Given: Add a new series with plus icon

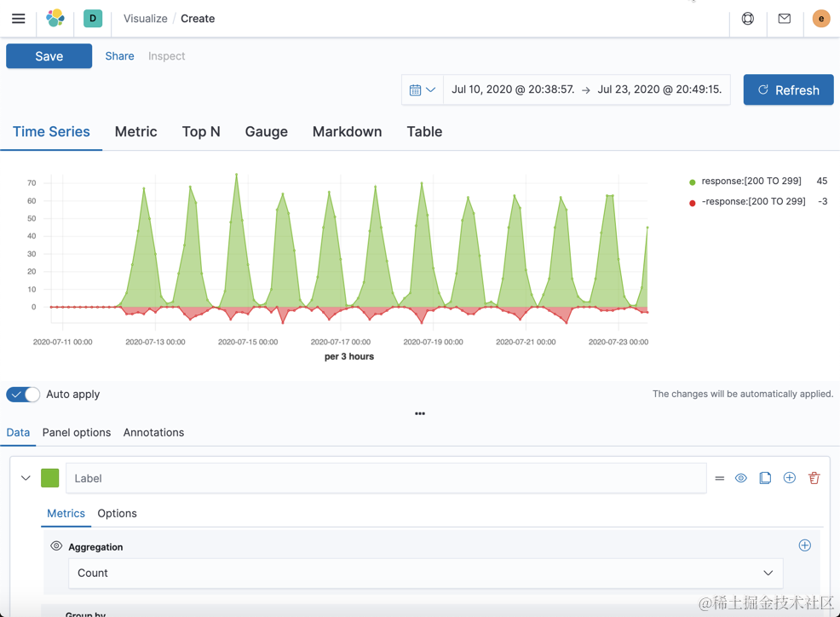Looking at the screenshot, I should click(790, 477).
